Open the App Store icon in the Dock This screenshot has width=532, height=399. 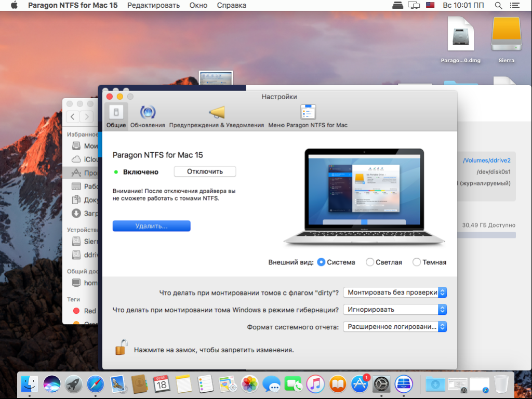(360, 384)
